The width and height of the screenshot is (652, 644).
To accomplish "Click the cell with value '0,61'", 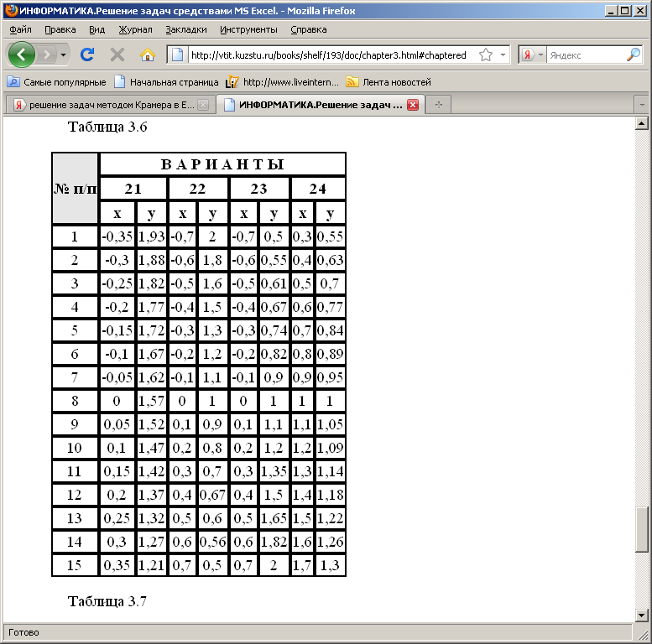I will pos(274,283).
